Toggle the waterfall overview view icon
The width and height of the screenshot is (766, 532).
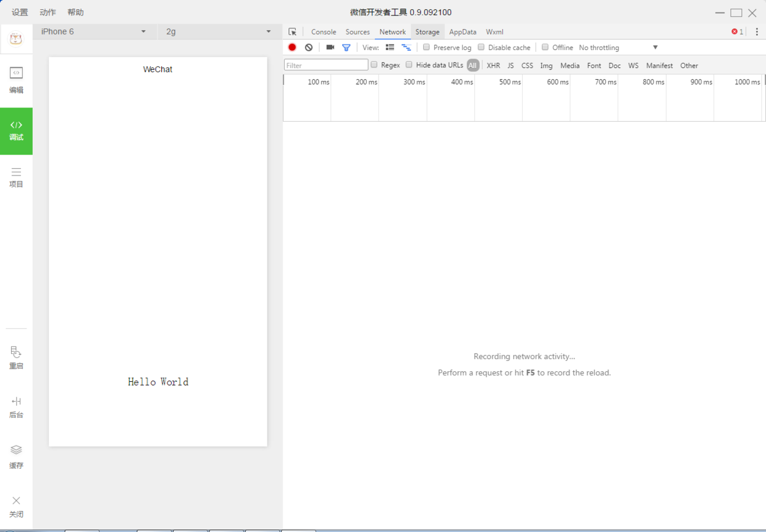pyautogui.click(x=406, y=47)
